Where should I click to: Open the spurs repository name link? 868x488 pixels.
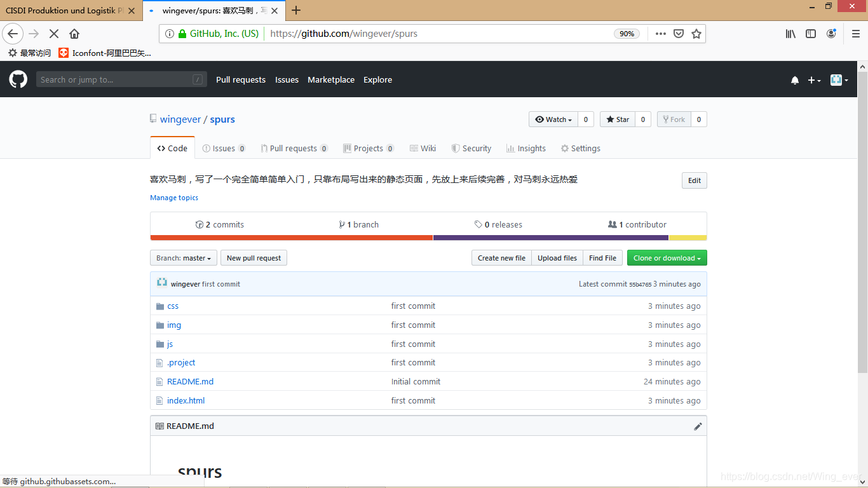point(222,119)
